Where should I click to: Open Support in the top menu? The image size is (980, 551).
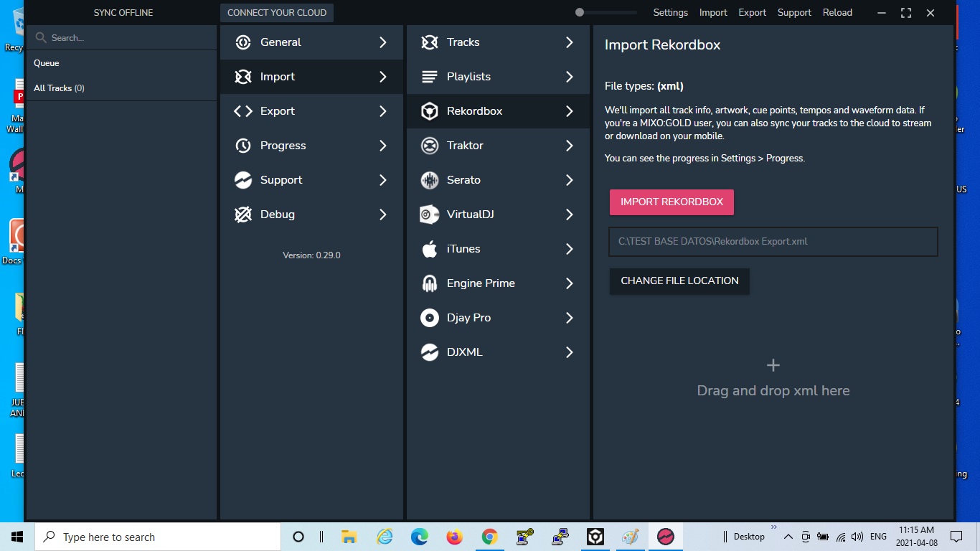794,12
